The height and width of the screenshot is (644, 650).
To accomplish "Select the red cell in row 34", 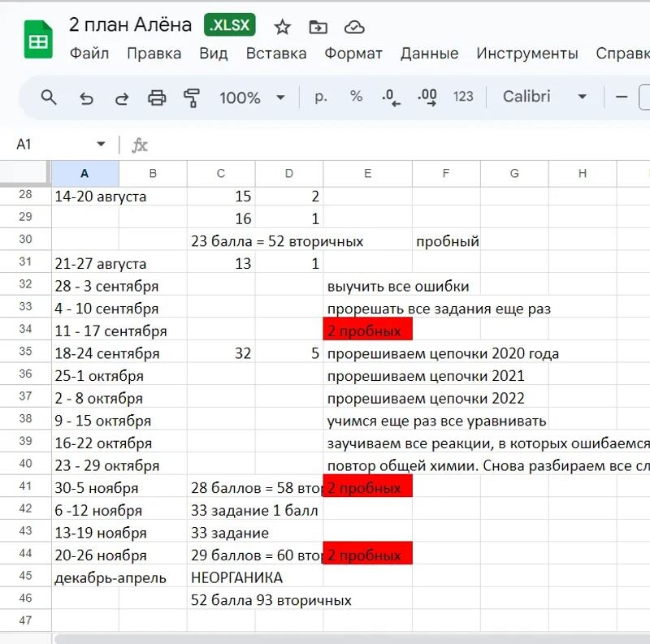I will (367, 331).
